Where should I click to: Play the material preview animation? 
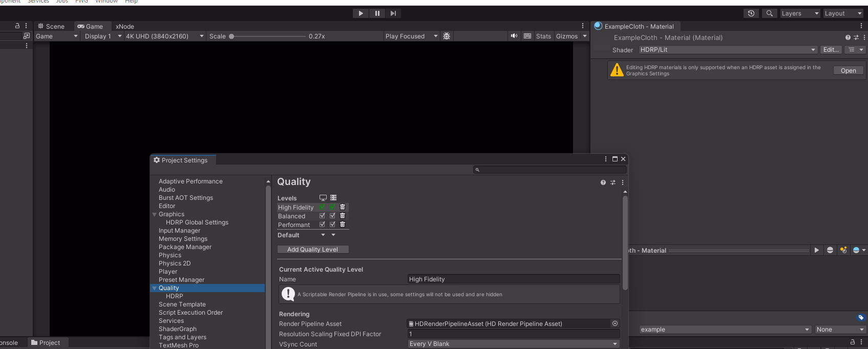[816, 250]
